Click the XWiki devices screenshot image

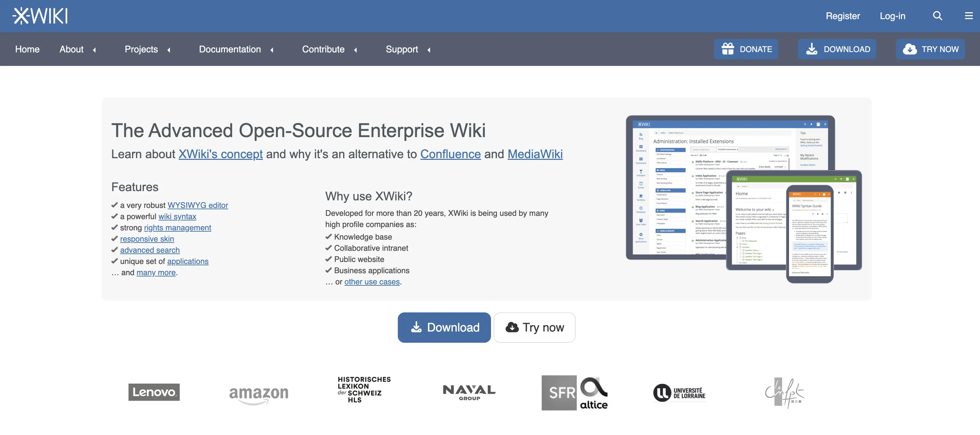click(744, 199)
